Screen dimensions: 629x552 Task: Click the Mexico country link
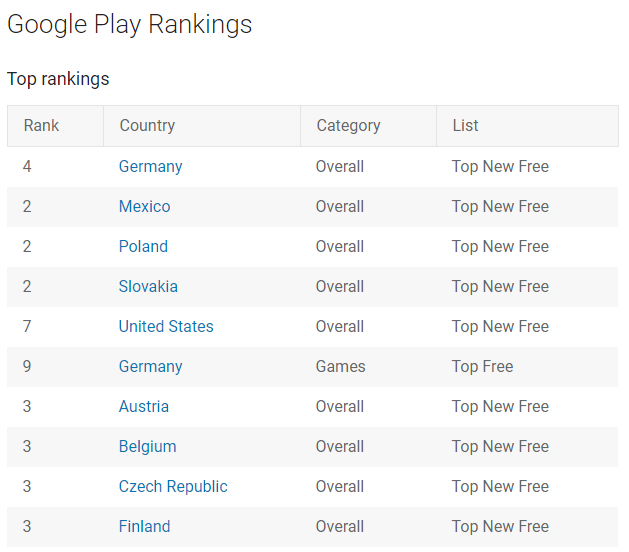click(x=144, y=206)
